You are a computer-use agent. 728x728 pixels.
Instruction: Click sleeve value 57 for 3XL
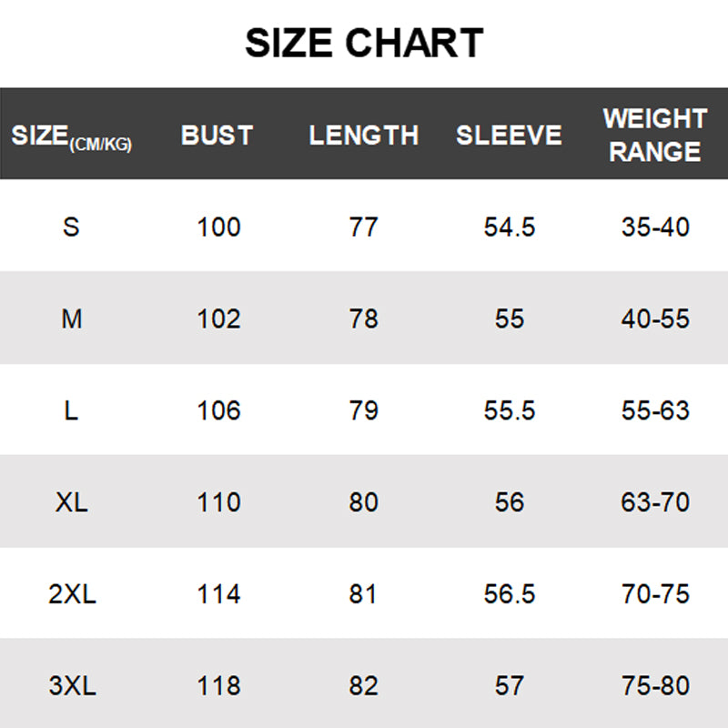pos(510,686)
